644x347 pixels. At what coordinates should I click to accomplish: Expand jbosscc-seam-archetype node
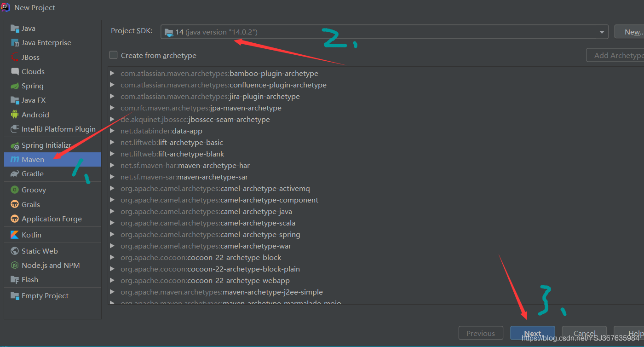click(112, 119)
